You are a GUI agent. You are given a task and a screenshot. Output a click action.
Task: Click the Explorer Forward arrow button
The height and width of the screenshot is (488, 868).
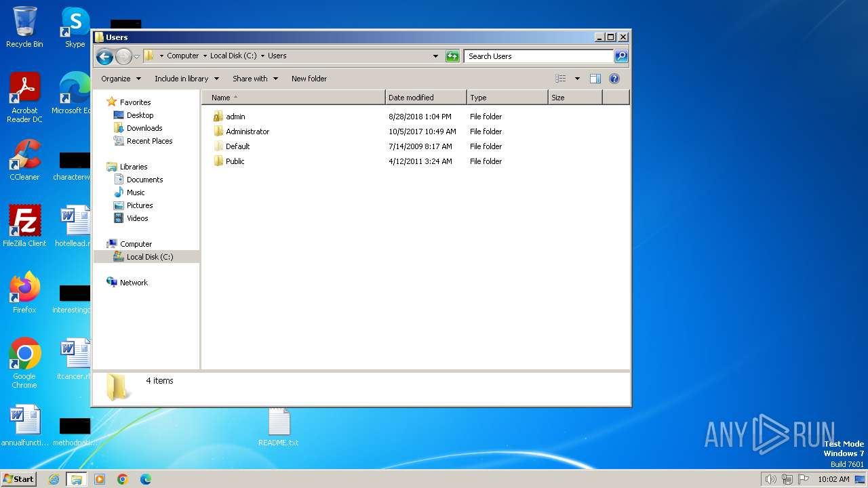[x=123, y=56]
